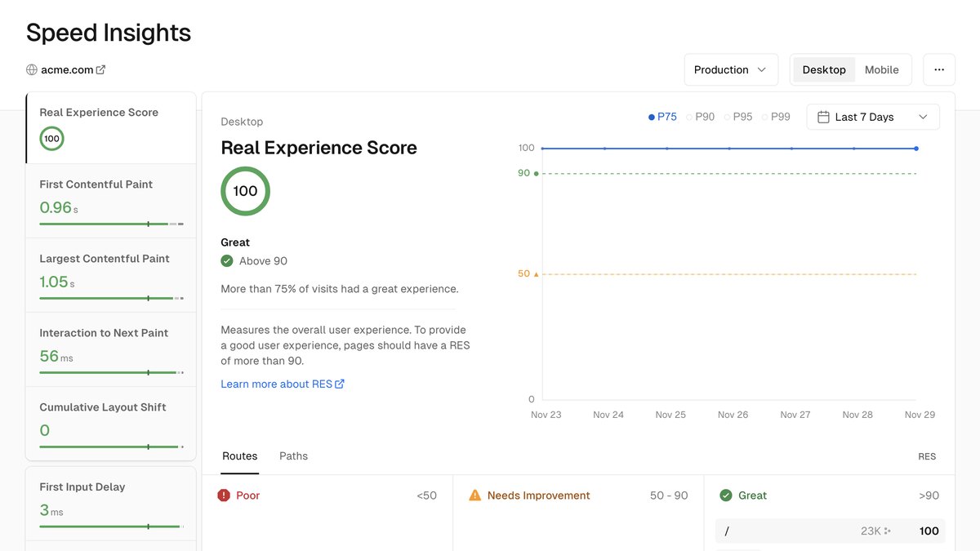Click the Nov 26 date label on chart axis
This screenshot has height=551, width=980.
733,415
